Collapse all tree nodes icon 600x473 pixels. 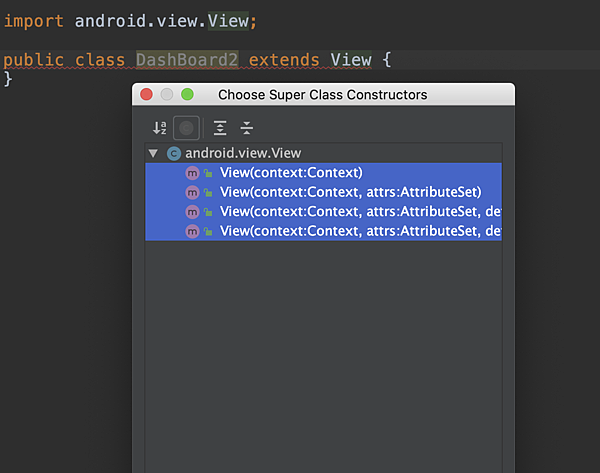[x=247, y=128]
